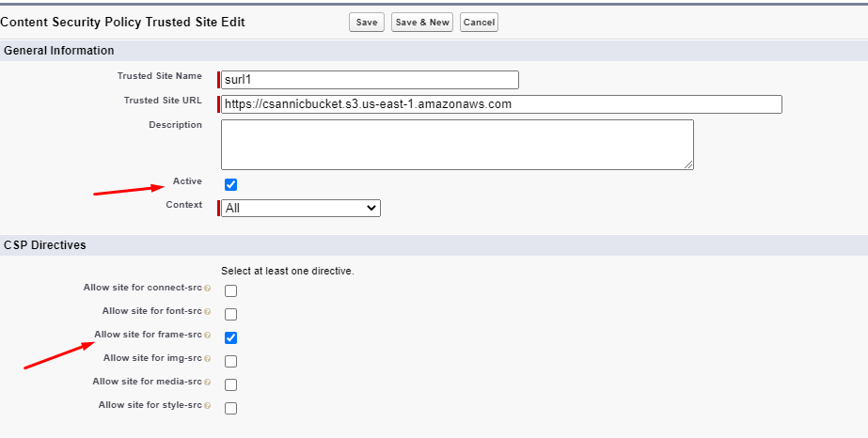
Task: Click help icon beside frame-src label
Action: coord(207,336)
